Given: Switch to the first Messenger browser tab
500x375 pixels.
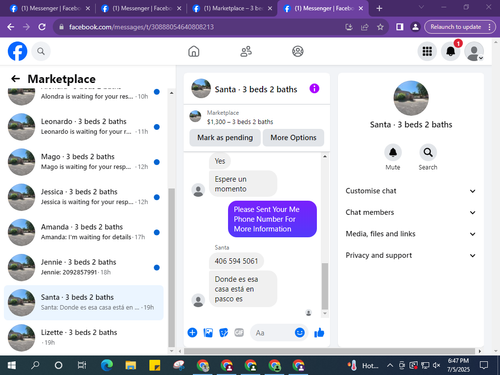Looking at the screenshot, I should 50,8.
